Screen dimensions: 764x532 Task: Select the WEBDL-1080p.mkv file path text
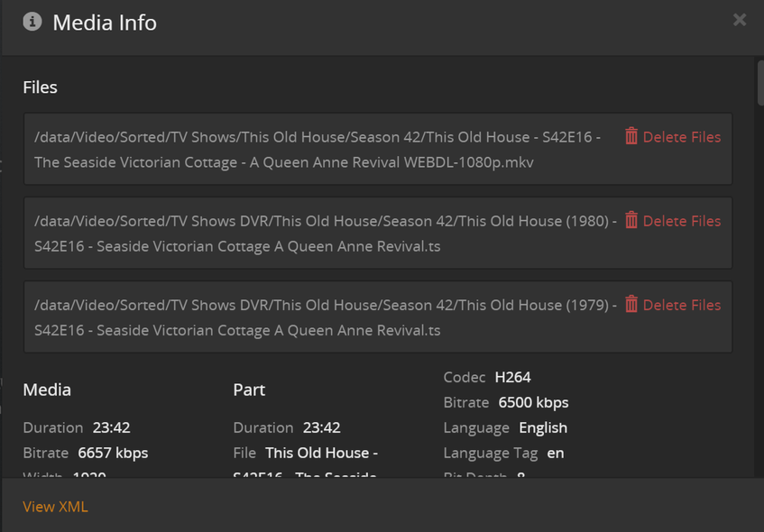point(318,149)
